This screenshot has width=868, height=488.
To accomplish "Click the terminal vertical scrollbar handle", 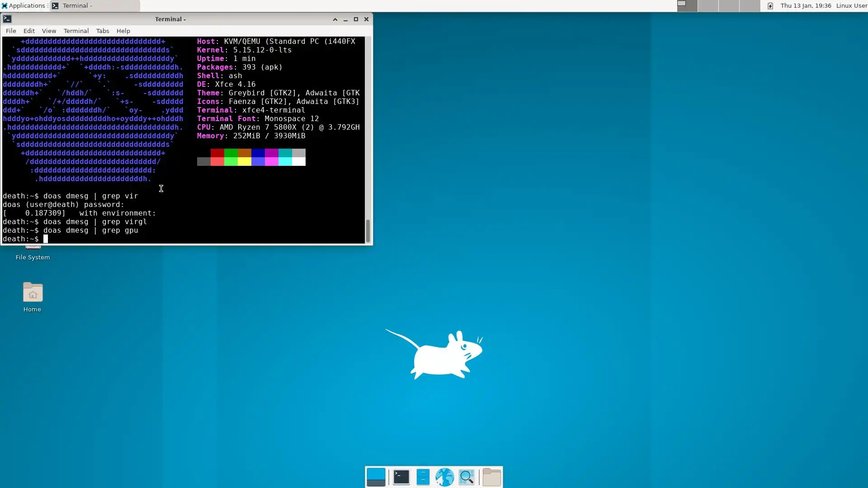I will [x=368, y=230].
